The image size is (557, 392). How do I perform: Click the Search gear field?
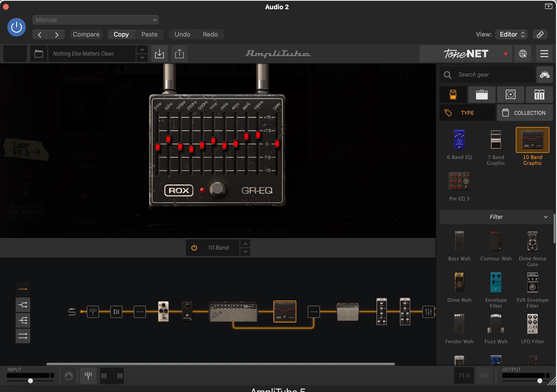click(x=487, y=75)
